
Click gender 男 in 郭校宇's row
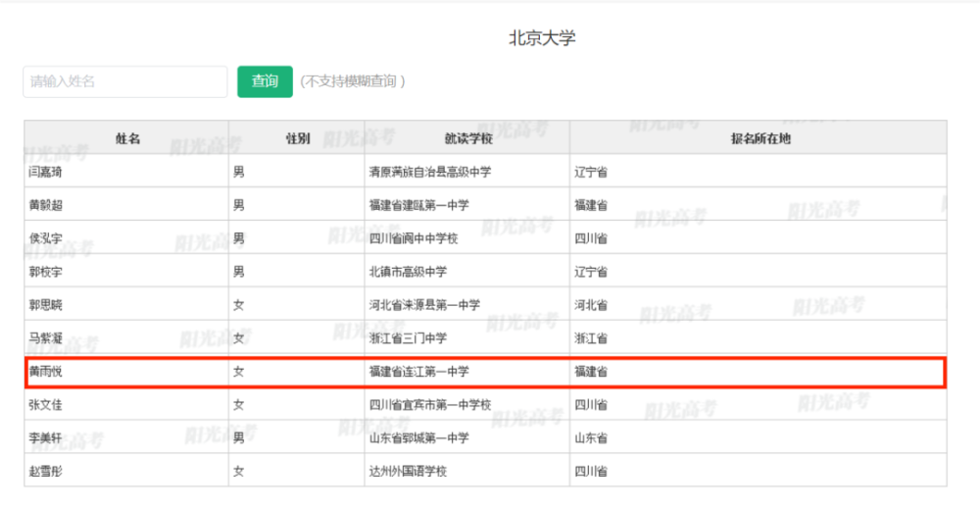pos(239,272)
